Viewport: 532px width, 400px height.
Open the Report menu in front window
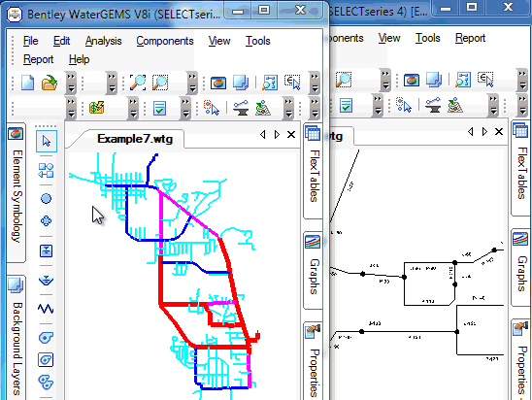[x=38, y=59]
